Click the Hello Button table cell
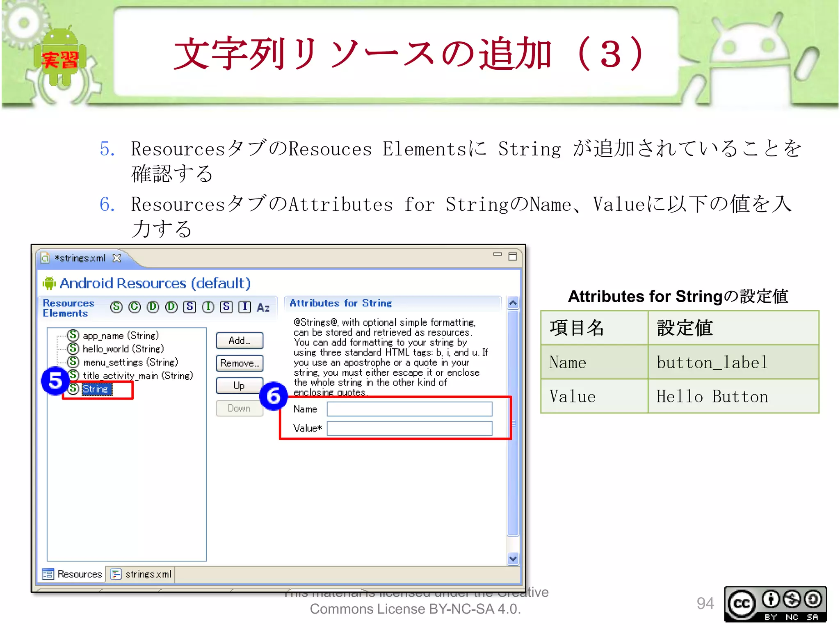This screenshot has height=630, width=840. click(733, 396)
